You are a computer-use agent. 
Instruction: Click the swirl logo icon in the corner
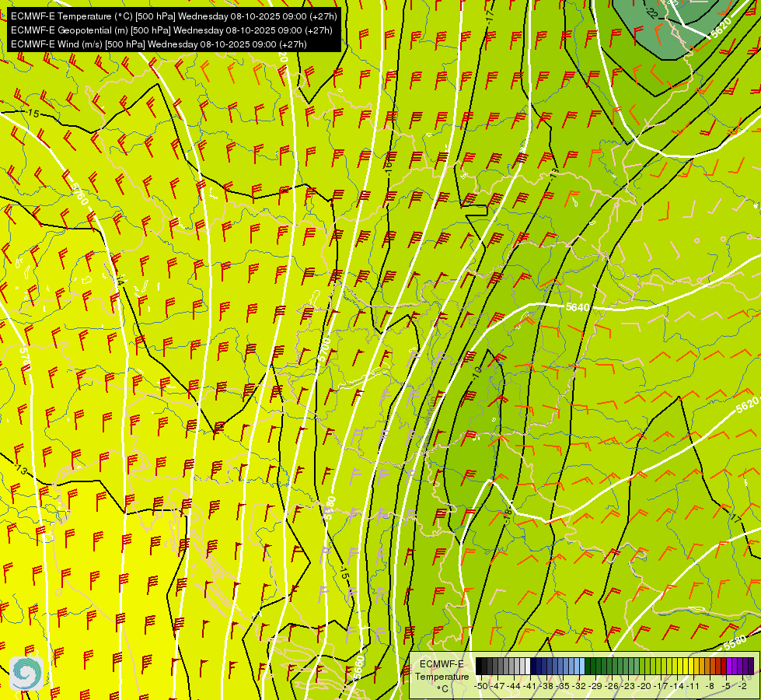click(26, 674)
